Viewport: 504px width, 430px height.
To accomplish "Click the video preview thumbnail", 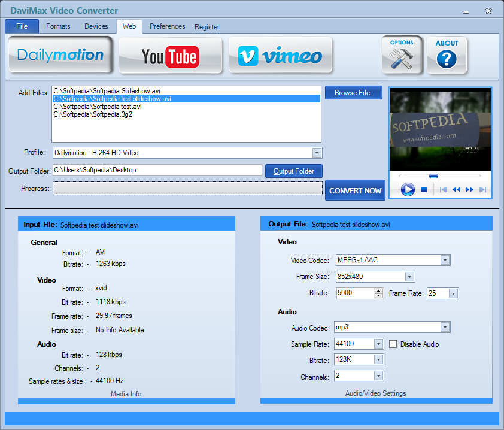I will coord(440,130).
